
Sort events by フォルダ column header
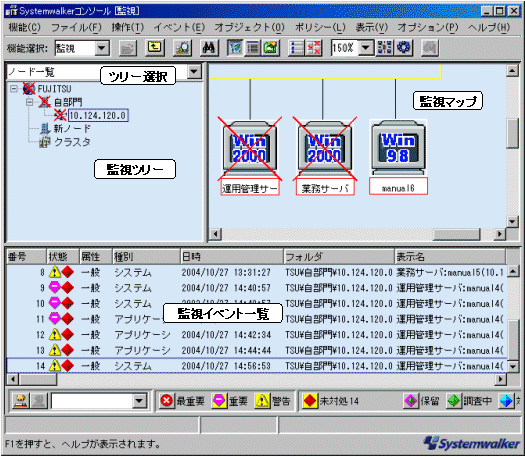pos(339,257)
